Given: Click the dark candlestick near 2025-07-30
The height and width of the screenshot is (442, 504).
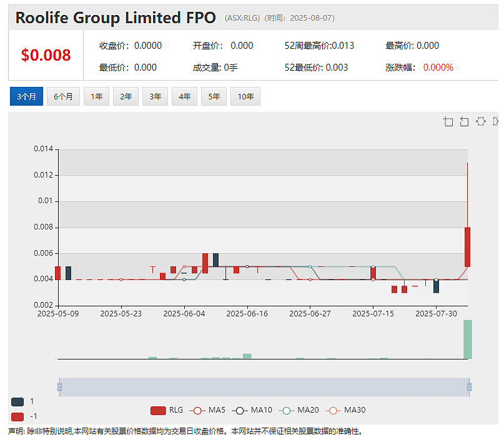Looking at the screenshot, I should (x=436, y=286).
